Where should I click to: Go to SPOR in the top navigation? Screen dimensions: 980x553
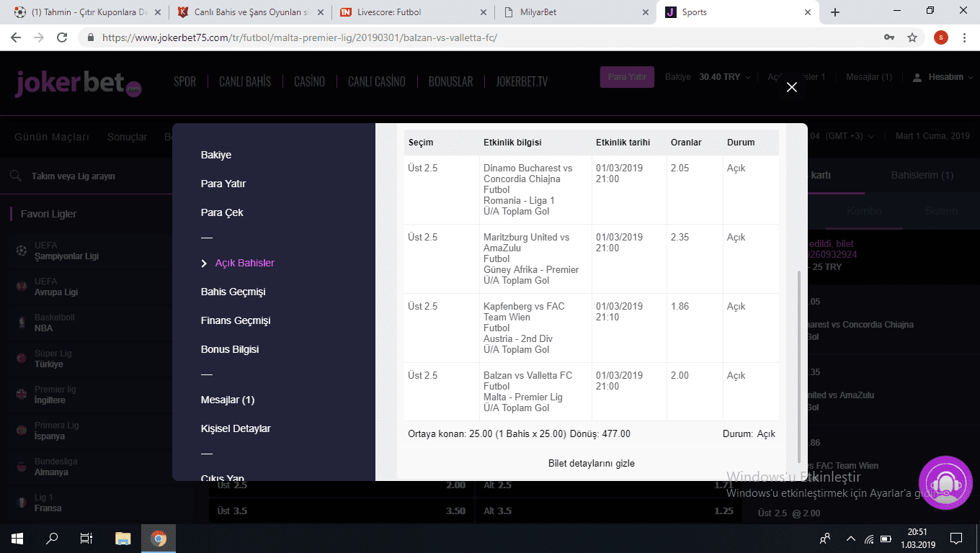pyautogui.click(x=185, y=81)
